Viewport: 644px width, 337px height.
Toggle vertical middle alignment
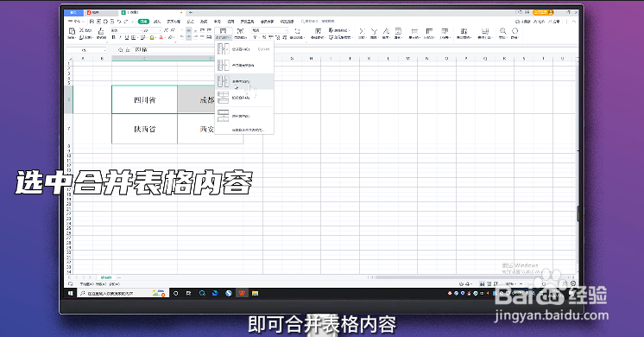[x=188, y=30]
